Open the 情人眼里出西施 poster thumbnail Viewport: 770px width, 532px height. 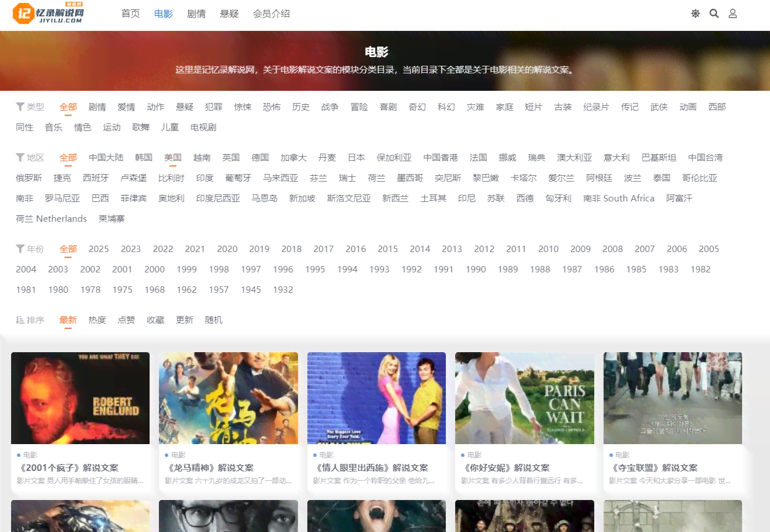[x=377, y=398]
